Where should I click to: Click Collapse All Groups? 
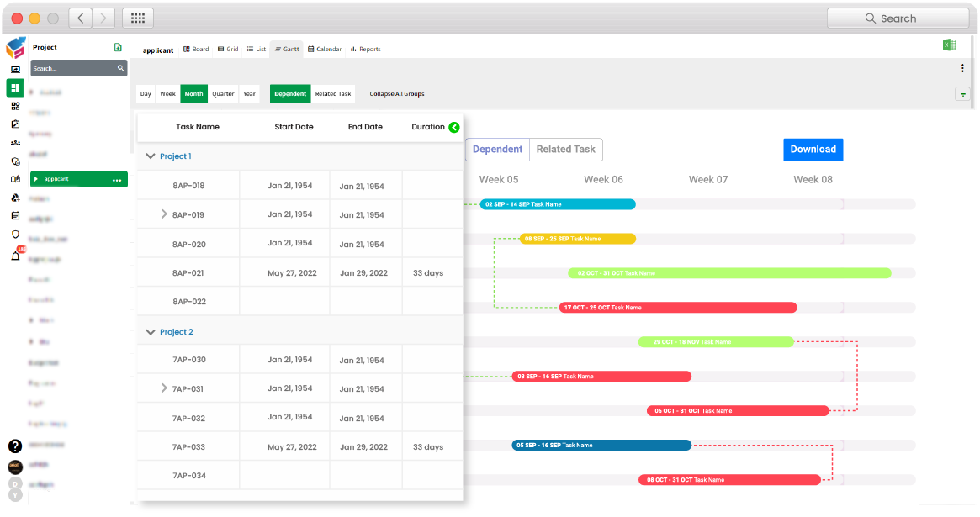pos(396,93)
